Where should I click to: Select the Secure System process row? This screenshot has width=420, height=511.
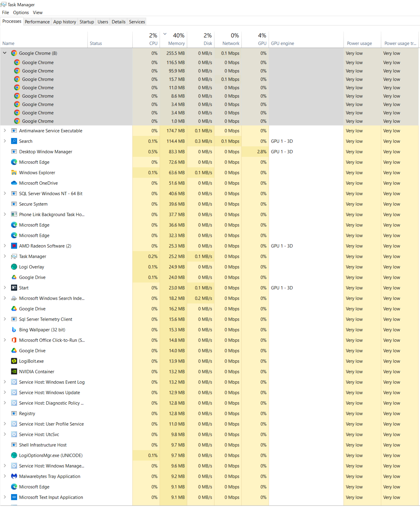click(210, 204)
